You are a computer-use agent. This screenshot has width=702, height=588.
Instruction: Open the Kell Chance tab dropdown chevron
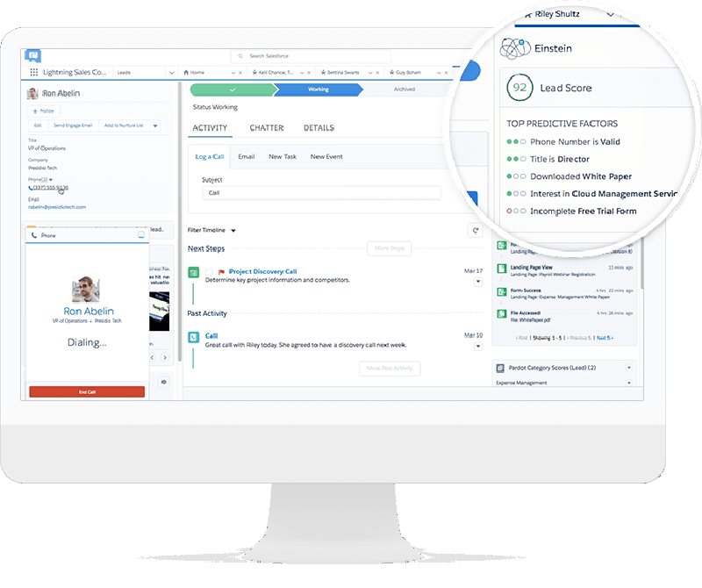tap(302, 73)
